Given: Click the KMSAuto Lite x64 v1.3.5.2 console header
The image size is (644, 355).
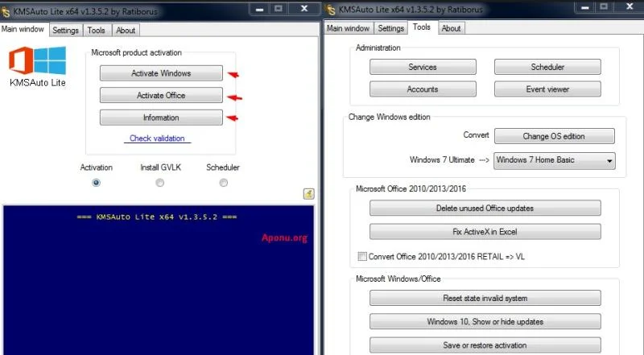Looking at the screenshot, I should 157,217.
